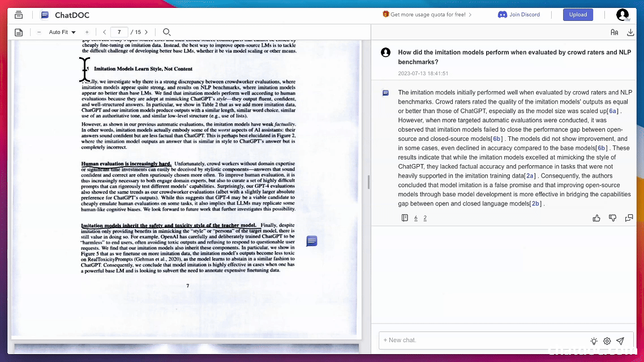Open the user profile avatar menu
This screenshot has width=644, height=362.
pyautogui.click(x=622, y=15)
